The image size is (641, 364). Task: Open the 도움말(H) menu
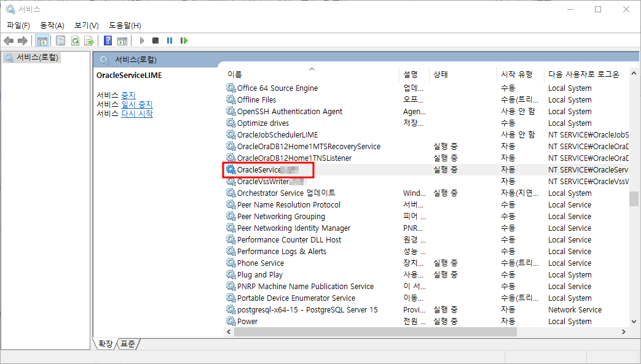(x=125, y=25)
